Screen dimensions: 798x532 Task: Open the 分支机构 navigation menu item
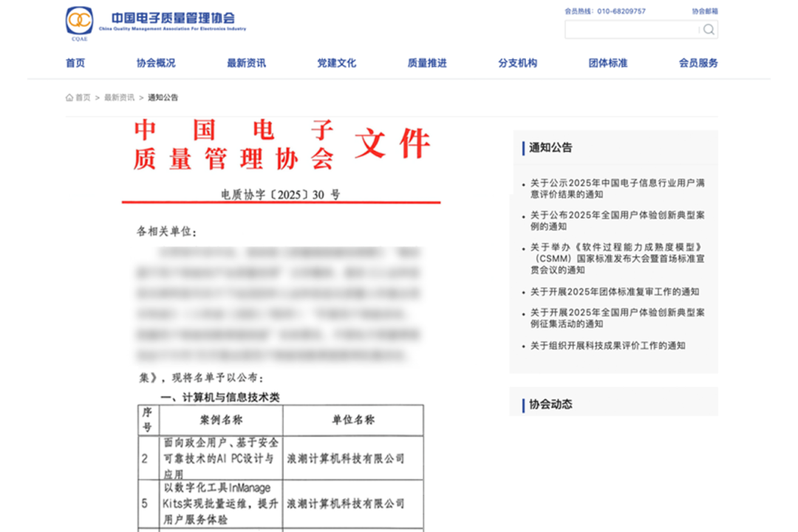tap(516, 64)
